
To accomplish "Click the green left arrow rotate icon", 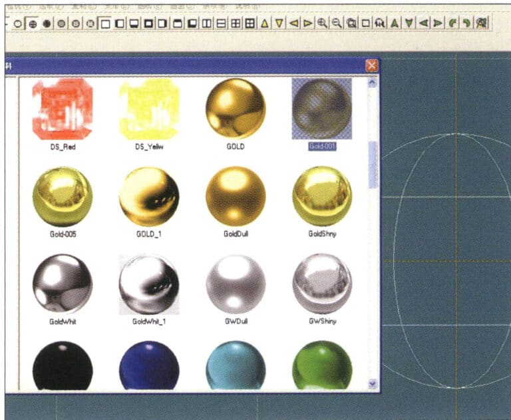I will [423, 23].
